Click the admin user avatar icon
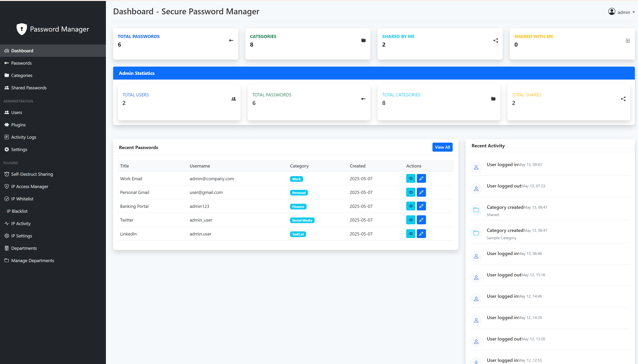638x364 pixels. coord(612,12)
